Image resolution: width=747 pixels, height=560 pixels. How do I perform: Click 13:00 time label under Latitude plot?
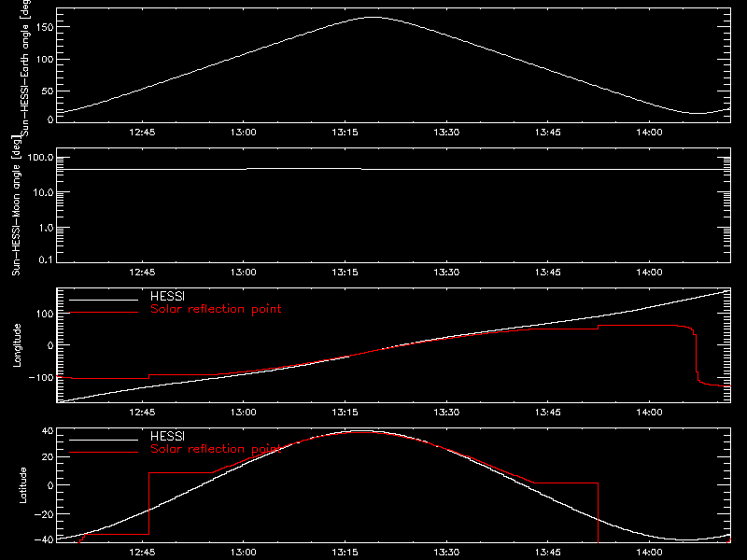tap(244, 553)
